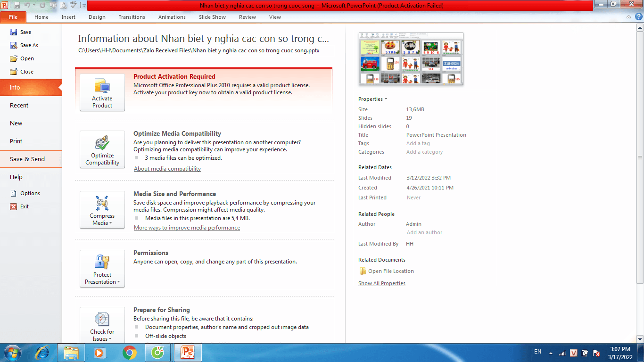Open the Print section

[x=16, y=141]
